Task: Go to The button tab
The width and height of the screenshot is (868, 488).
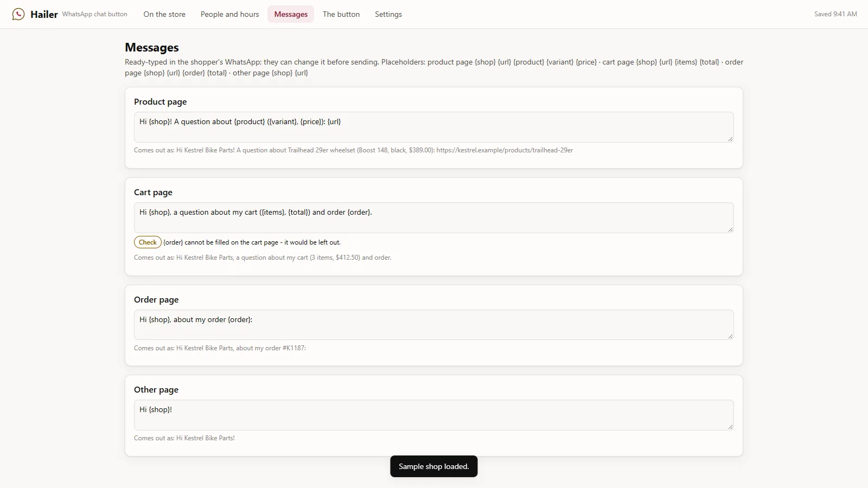Action: [341, 14]
